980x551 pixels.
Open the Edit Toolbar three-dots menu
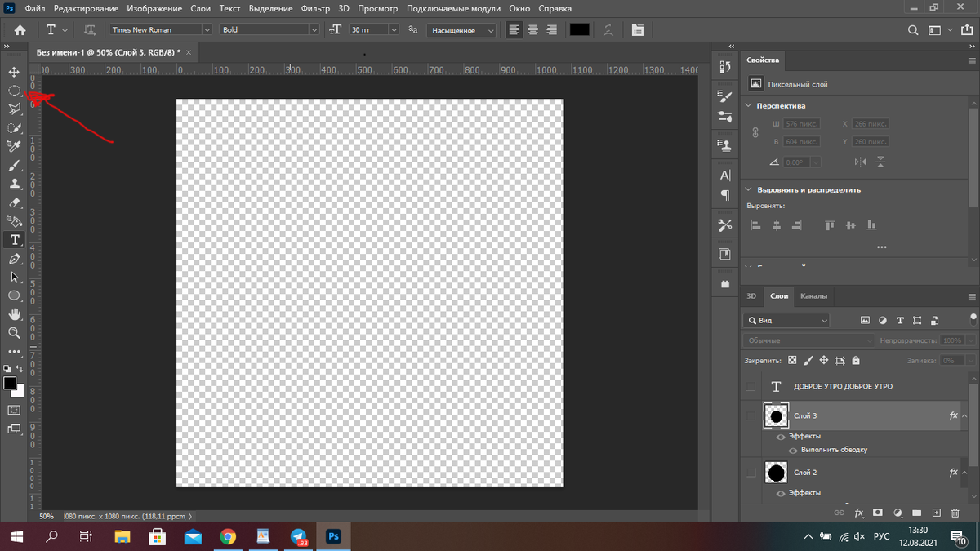pyautogui.click(x=14, y=352)
